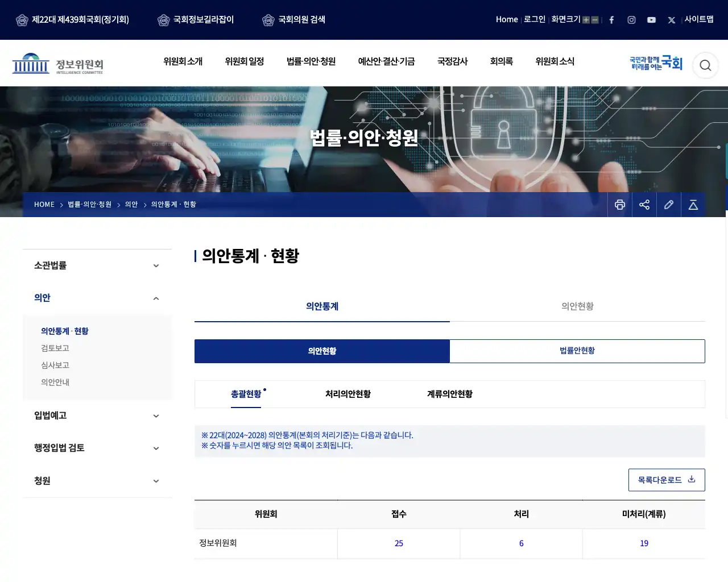Click the 미처리(계류) column header

(x=644, y=514)
